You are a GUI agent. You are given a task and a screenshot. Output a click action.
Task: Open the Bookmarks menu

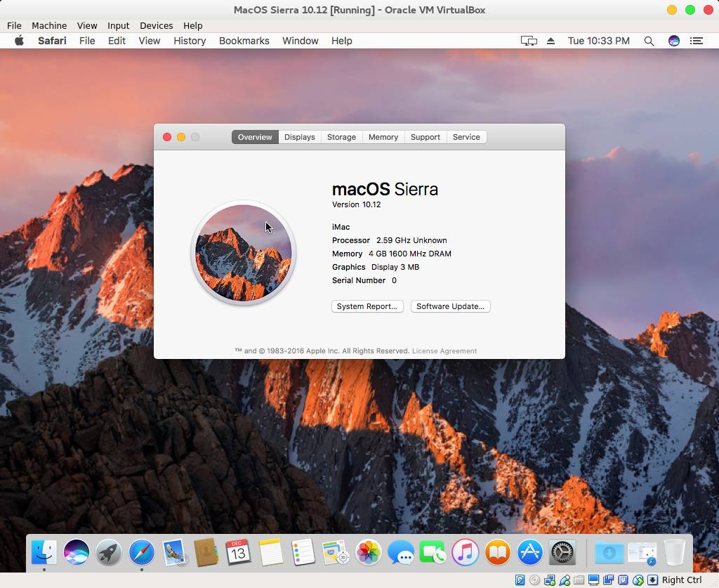click(244, 41)
